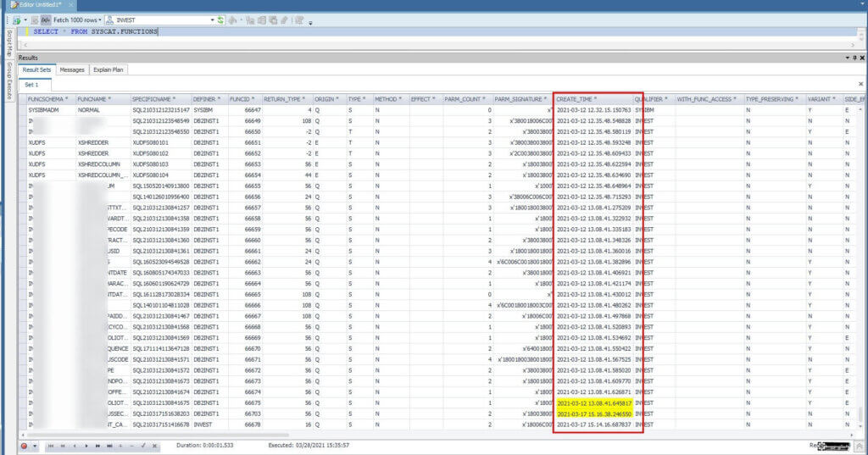Select FUNCID cell 66647
868x455 pixels.
tap(245, 110)
